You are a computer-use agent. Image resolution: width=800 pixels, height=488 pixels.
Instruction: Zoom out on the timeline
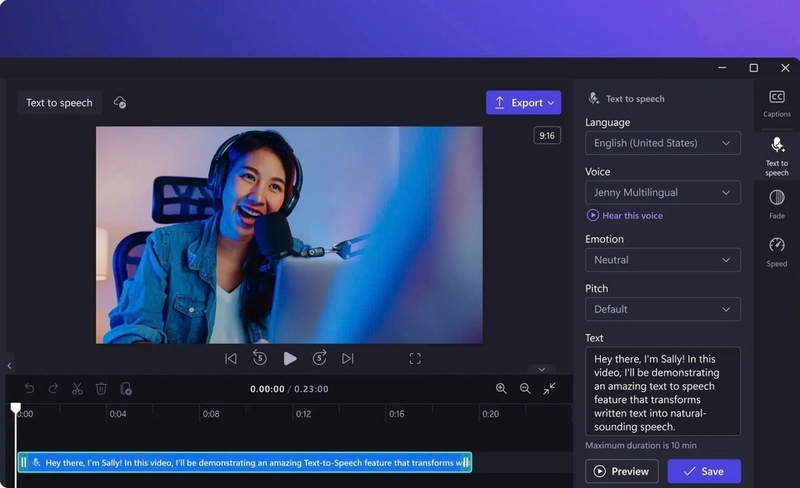tap(525, 388)
